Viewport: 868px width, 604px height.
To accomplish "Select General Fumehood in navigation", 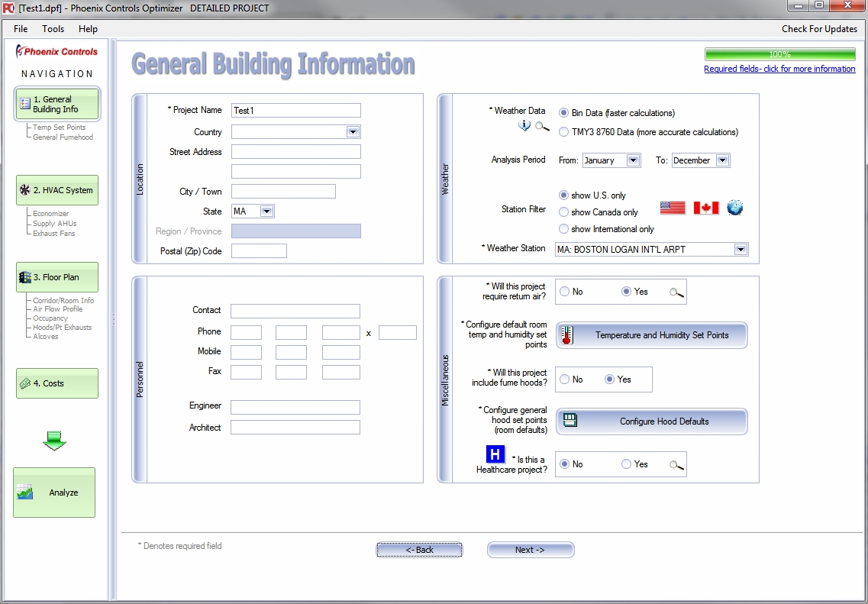I will (x=63, y=137).
